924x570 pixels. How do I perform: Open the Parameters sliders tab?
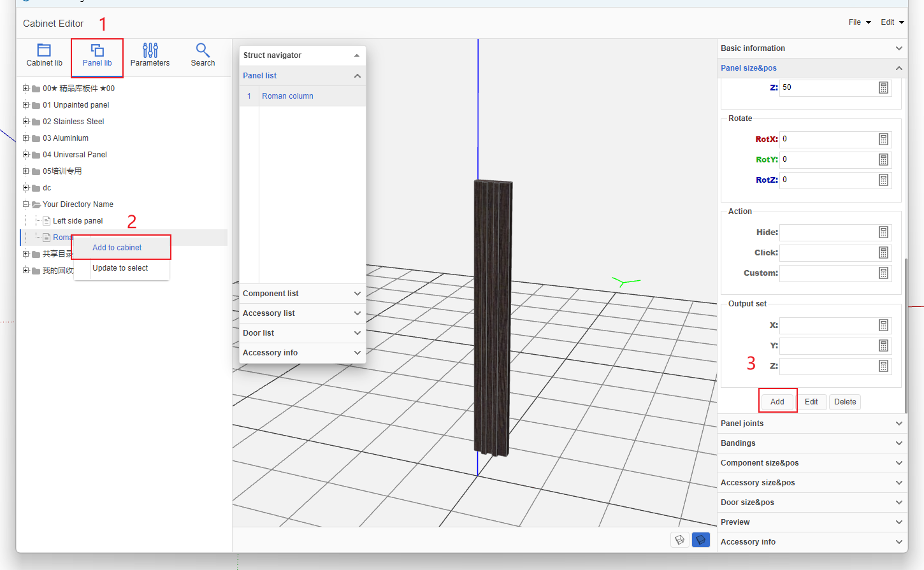click(x=150, y=55)
